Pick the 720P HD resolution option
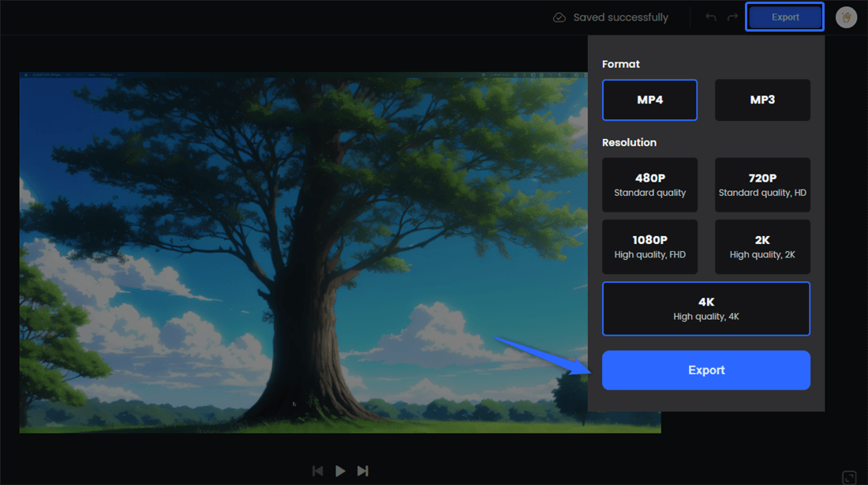 tap(762, 185)
